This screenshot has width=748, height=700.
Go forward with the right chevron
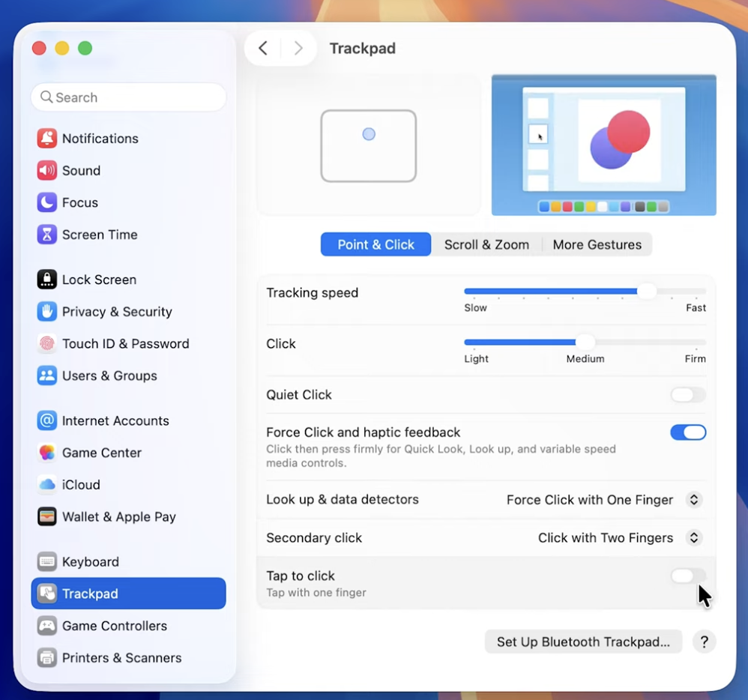(298, 48)
